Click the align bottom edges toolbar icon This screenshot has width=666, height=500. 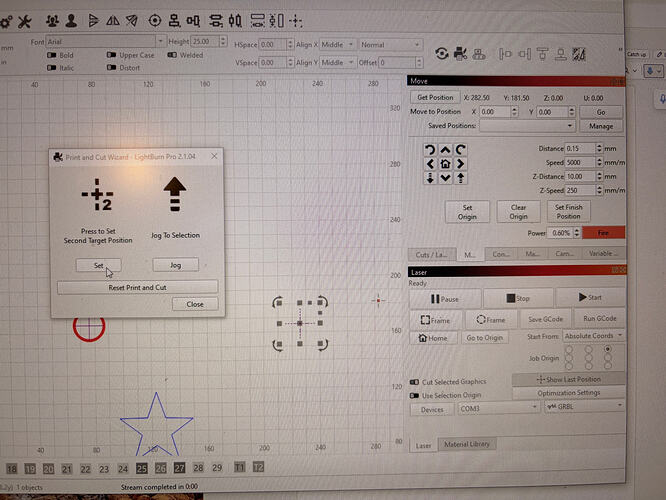coord(561,54)
